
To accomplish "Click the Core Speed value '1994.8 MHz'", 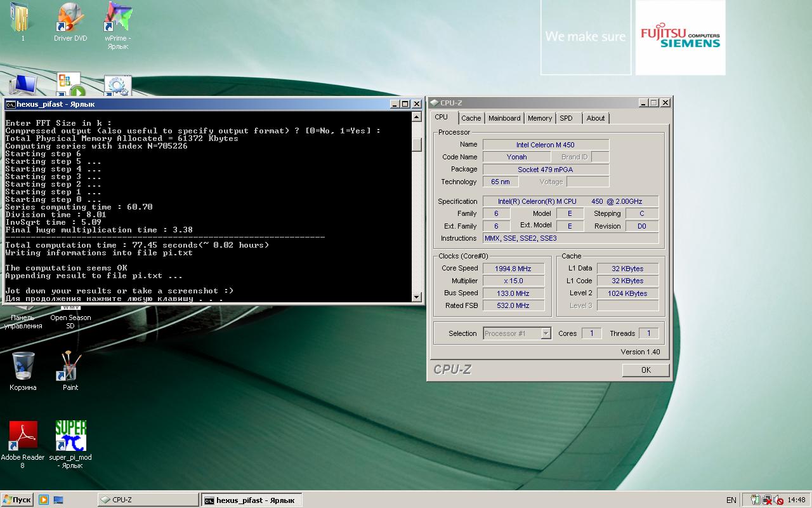I will [513, 269].
